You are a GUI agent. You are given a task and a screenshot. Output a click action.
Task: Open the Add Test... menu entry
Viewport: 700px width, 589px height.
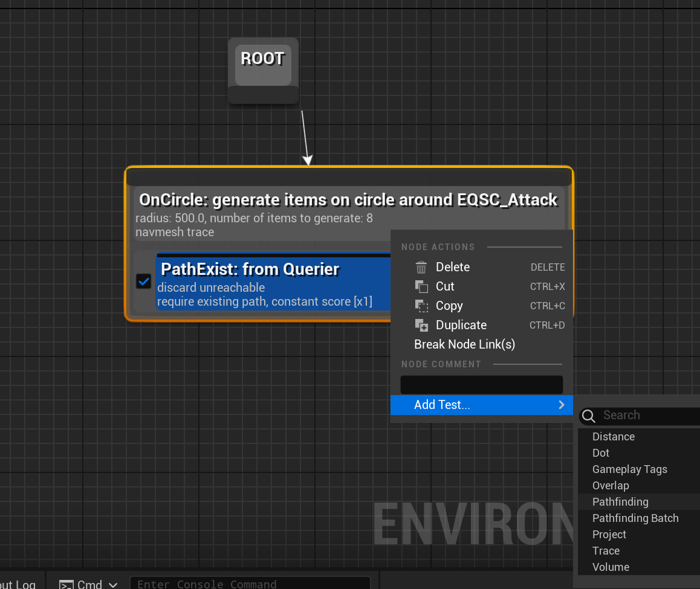tap(482, 405)
